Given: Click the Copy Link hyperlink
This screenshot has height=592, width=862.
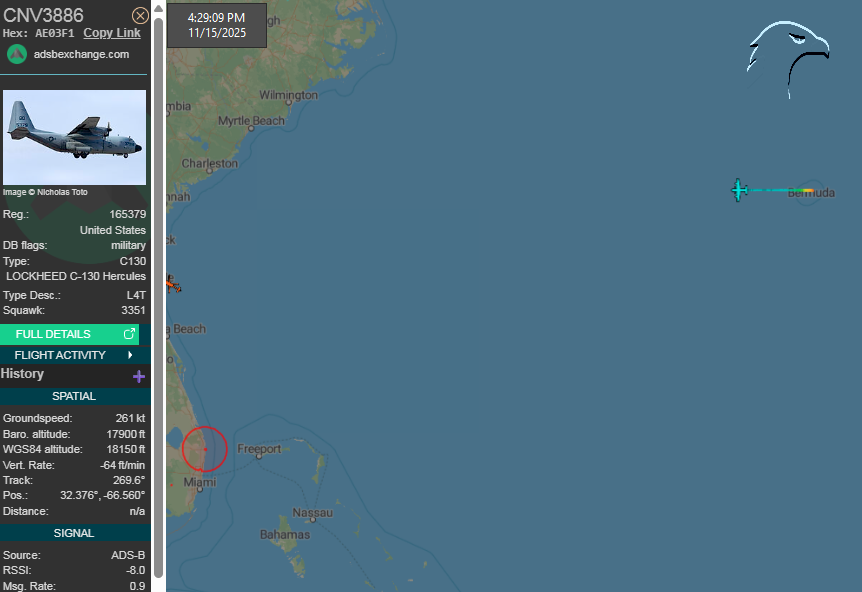Looking at the screenshot, I should [x=112, y=33].
